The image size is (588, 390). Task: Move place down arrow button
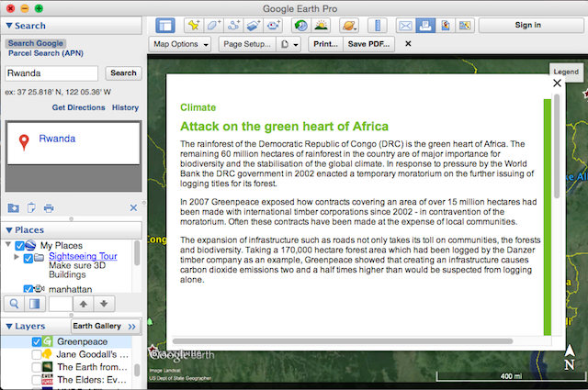click(104, 304)
